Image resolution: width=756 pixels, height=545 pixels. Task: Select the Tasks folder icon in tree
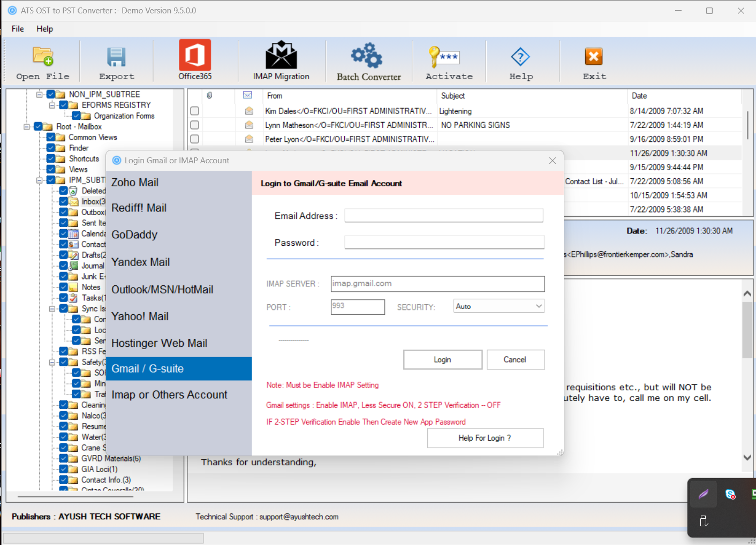pos(73,298)
